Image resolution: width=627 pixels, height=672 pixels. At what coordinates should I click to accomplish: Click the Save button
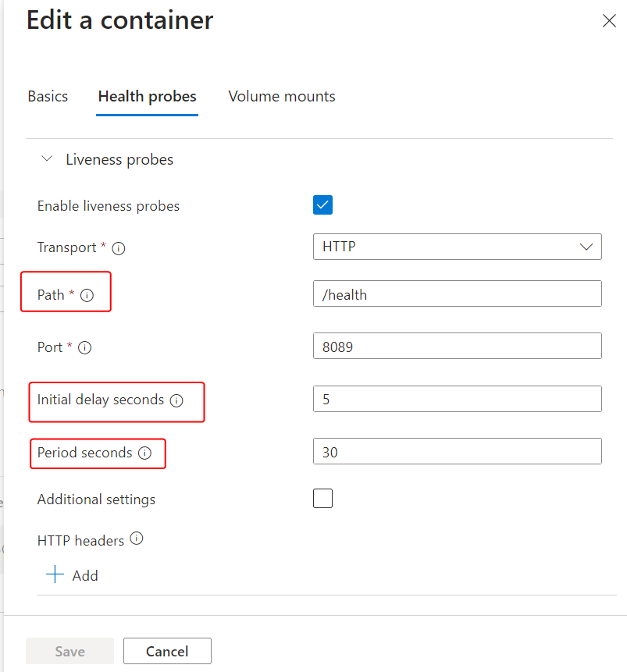(x=69, y=651)
